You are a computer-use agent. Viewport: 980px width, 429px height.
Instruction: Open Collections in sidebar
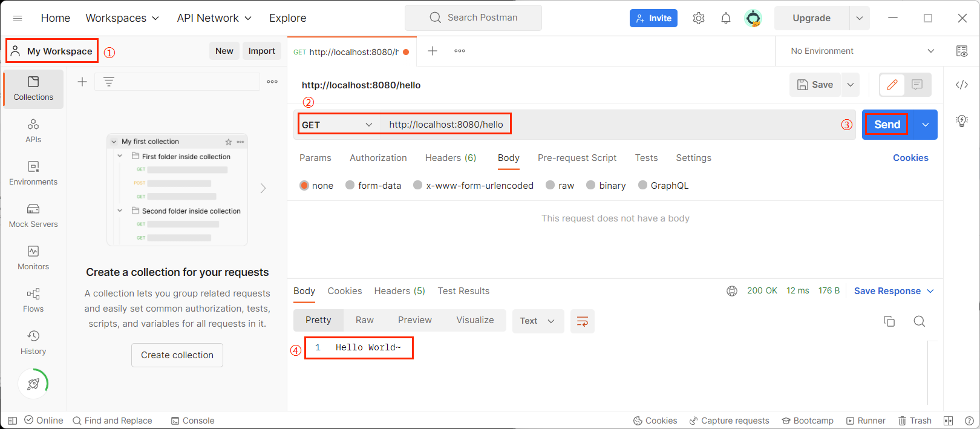(x=33, y=89)
